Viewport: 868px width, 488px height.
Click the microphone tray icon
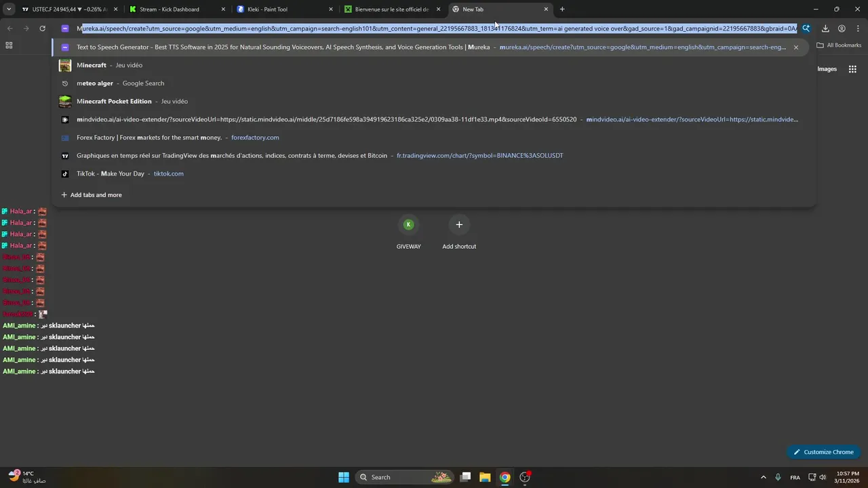pos(778,477)
